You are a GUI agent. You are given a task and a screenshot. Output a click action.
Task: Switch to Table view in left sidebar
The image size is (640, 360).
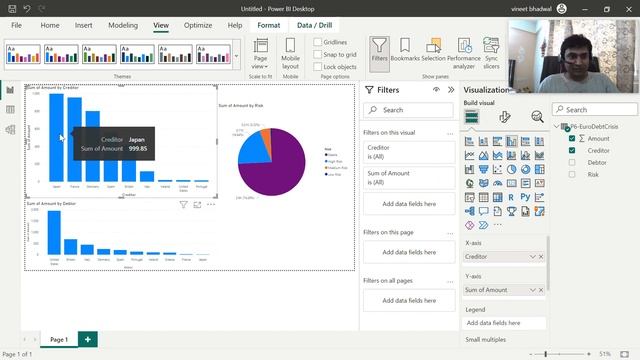pyautogui.click(x=10, y=109)
